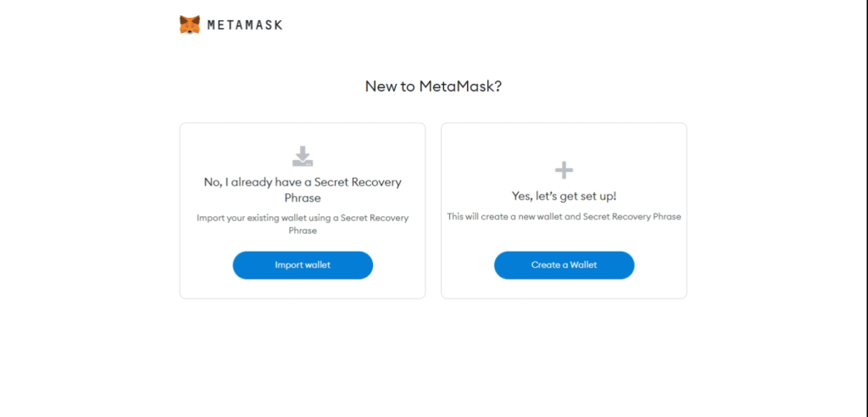
Task: Click "Phrase" on the import heading's second line
Action: point(303,197)
